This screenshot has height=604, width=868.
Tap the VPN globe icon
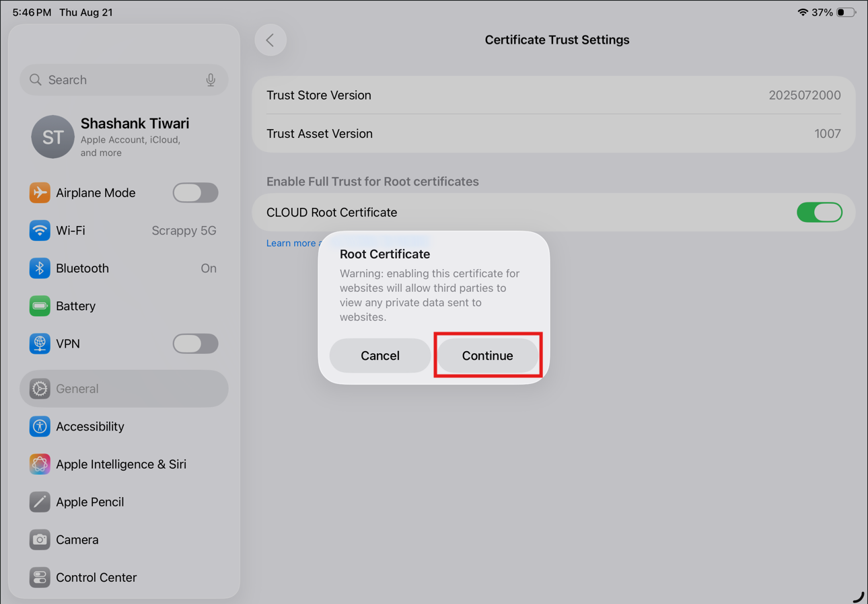tap(40, 344)
